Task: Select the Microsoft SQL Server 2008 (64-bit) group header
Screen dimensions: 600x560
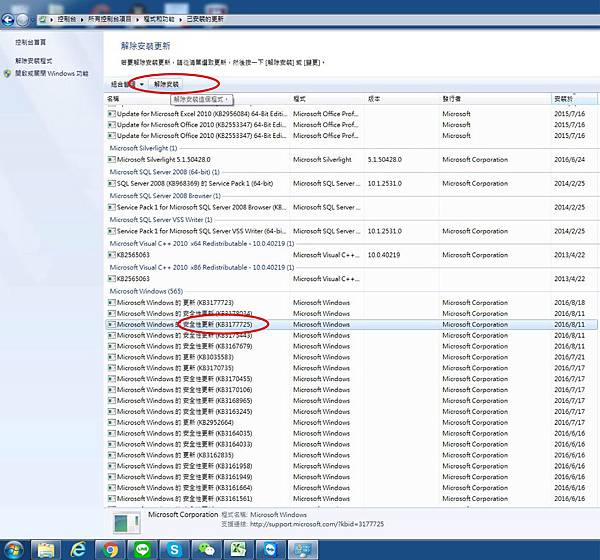Action: pyautogui.click(x=165, y=172)
